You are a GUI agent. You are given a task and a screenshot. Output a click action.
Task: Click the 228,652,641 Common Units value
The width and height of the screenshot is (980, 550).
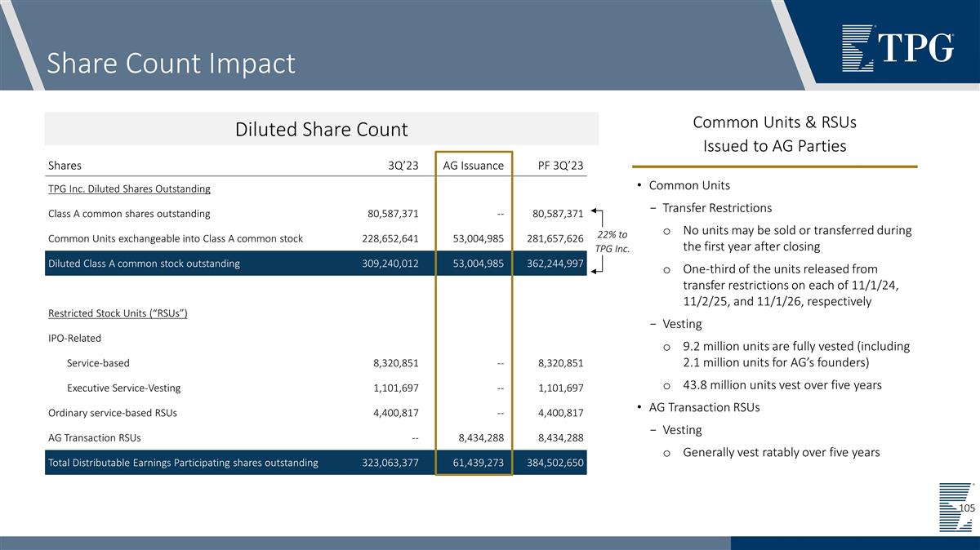pos(390,238)
